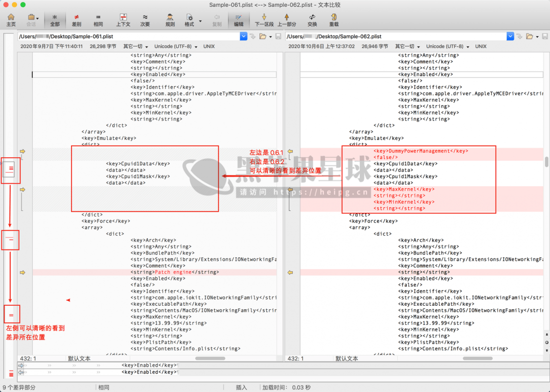The height and width of the screenshot is (392, 550).
Task: Open a file with the folder icon
Action: (x=263, y=36)
